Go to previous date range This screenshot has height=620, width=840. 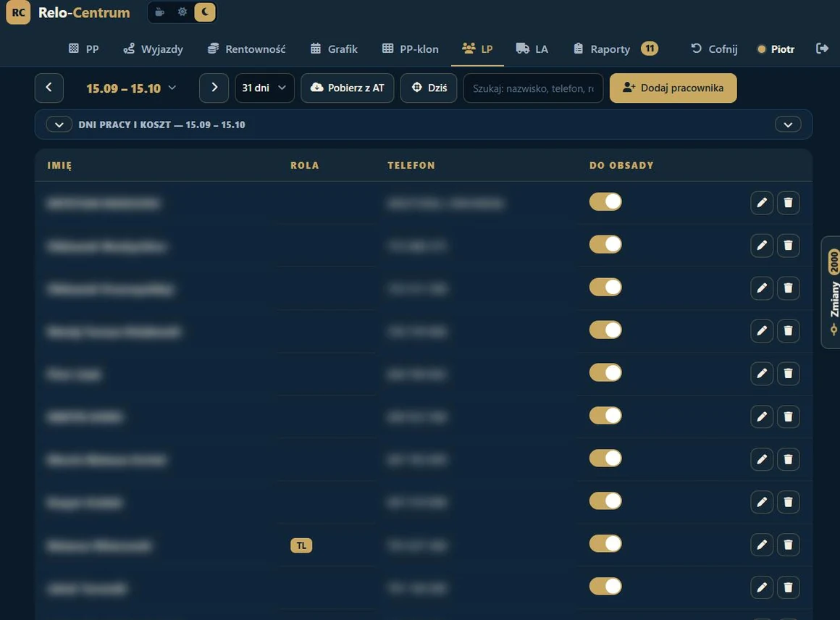click(x=49, y=88)
